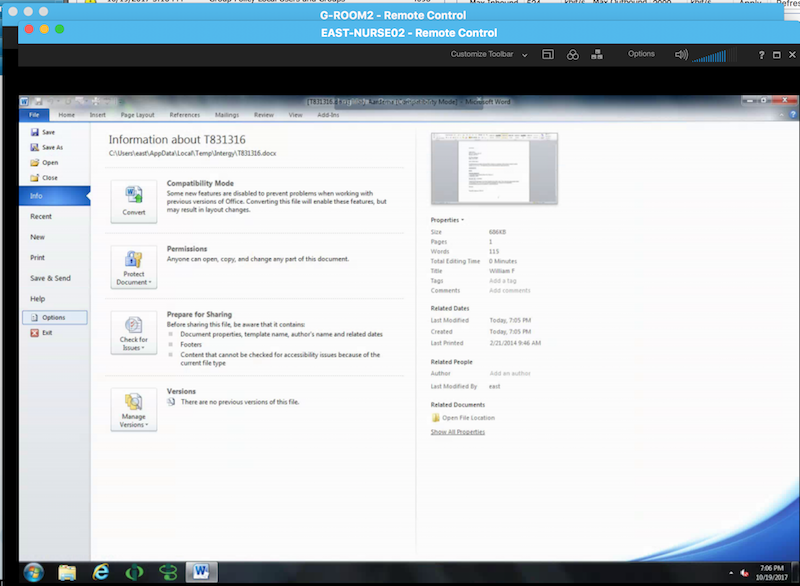Click the Last Modified By value east
800x586 pixels.
tap(494, 387)
